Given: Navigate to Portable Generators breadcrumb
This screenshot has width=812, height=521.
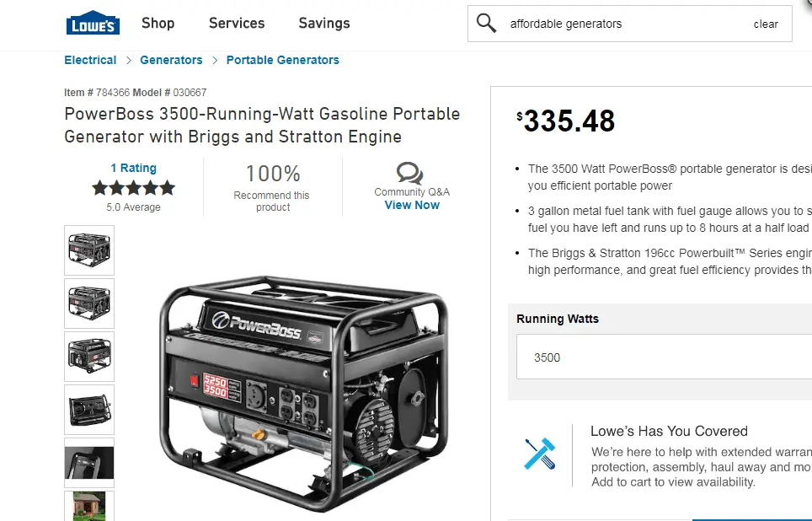Looking at the screenshot, I should 282,60.
